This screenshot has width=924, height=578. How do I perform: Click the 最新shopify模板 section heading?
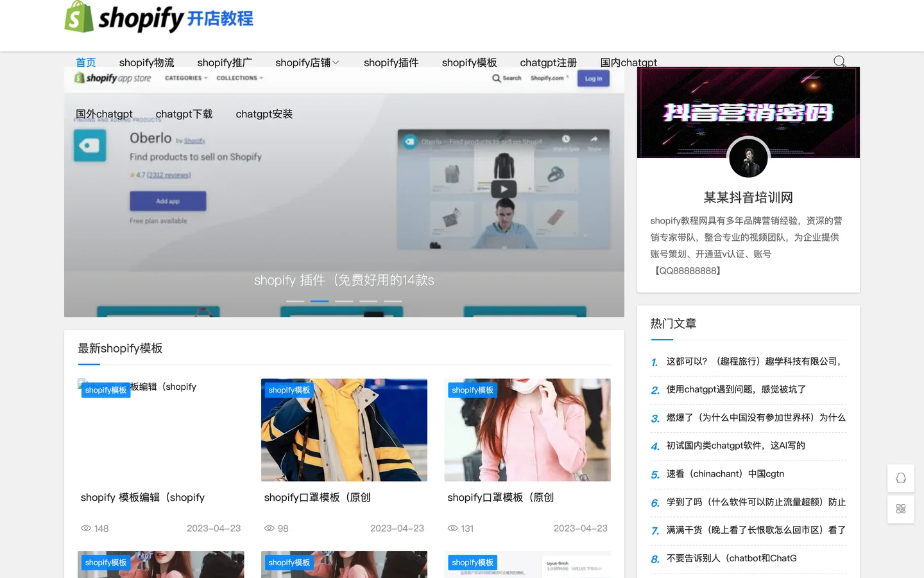(120, 348)
